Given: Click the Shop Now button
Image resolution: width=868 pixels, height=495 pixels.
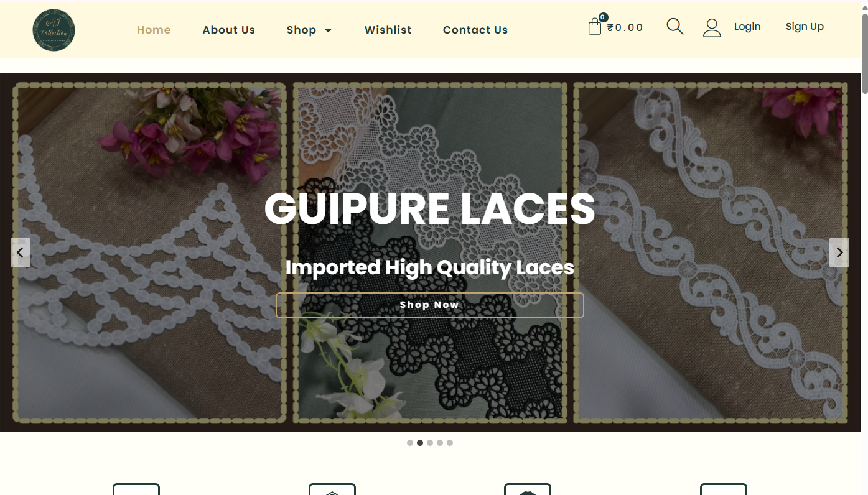Looking at the screenshot, I should pos(430,305).
